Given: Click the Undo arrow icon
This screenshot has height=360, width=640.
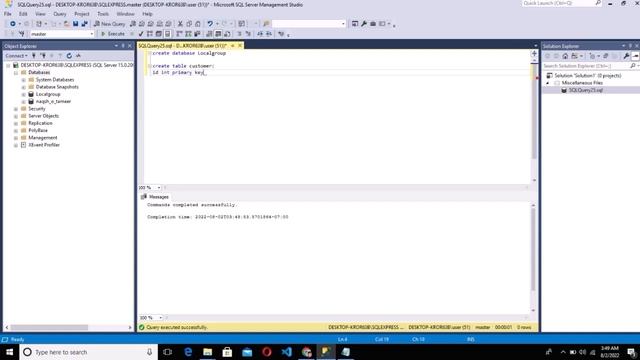Looking at the screenshot, I should point(210,24).
